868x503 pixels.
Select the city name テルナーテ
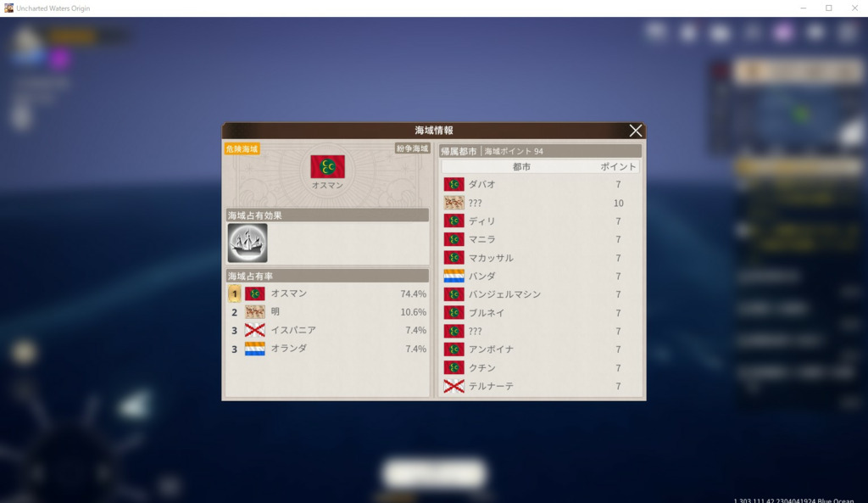[491, 386]
